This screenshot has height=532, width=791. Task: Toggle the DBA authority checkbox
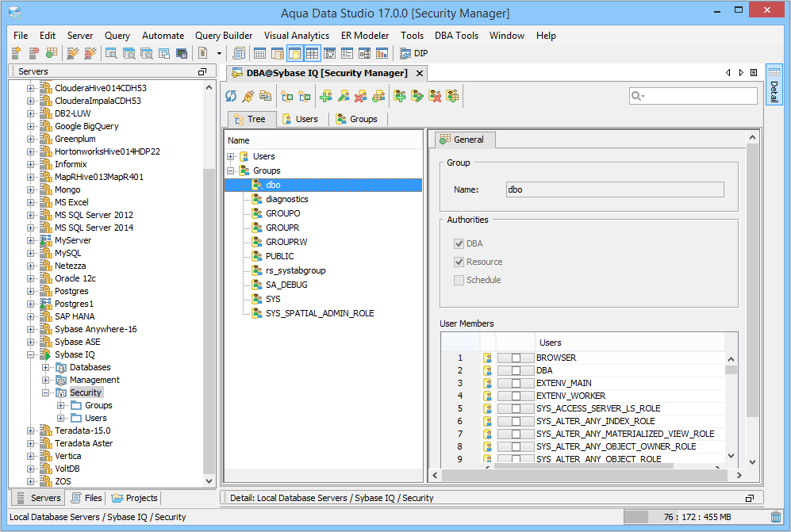click(x=459, y=243)
